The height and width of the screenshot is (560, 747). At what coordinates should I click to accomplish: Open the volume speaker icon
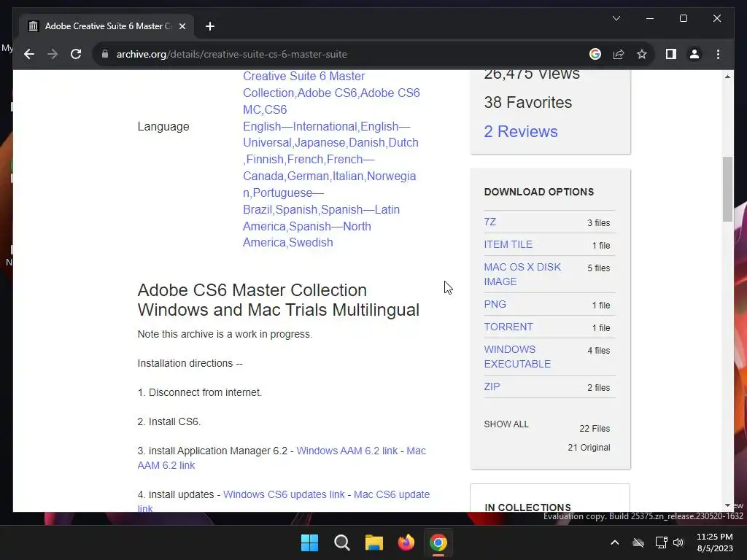coord(678,542)
